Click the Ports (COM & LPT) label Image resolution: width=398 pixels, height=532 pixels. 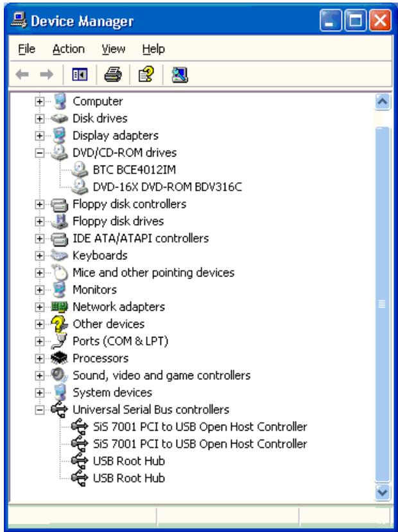click(x=121, y=341)
